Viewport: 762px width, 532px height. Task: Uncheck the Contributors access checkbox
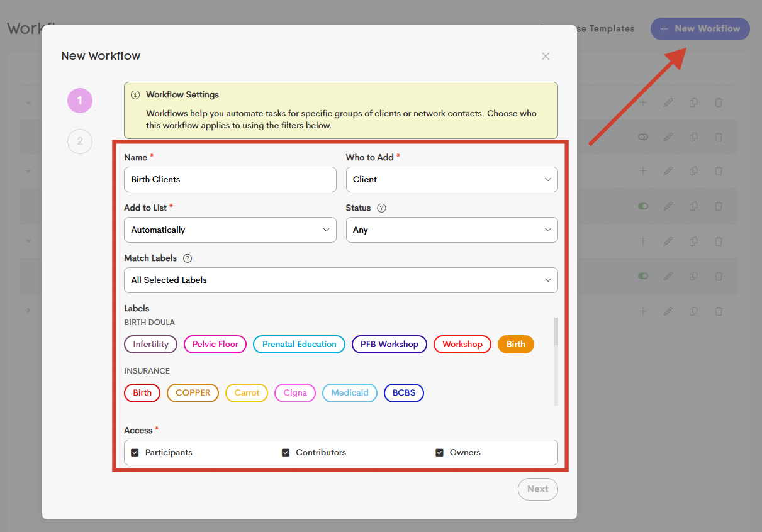tap(286, 453)
